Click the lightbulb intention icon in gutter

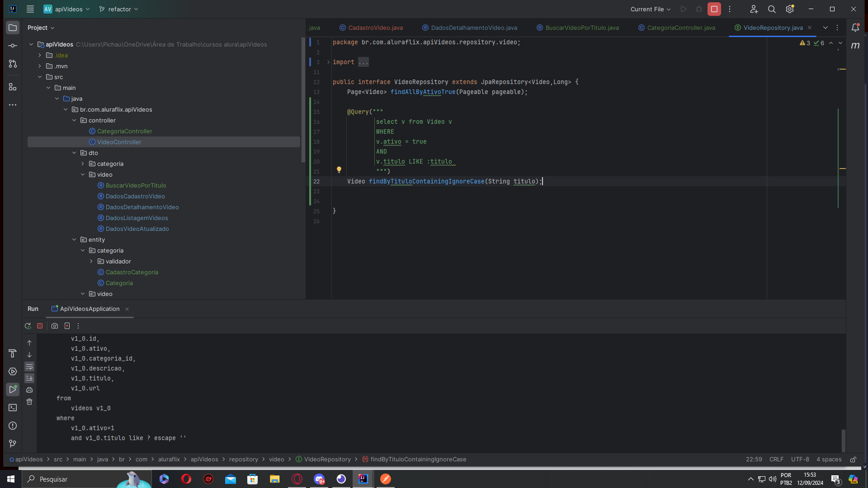(x=339, y=170)
